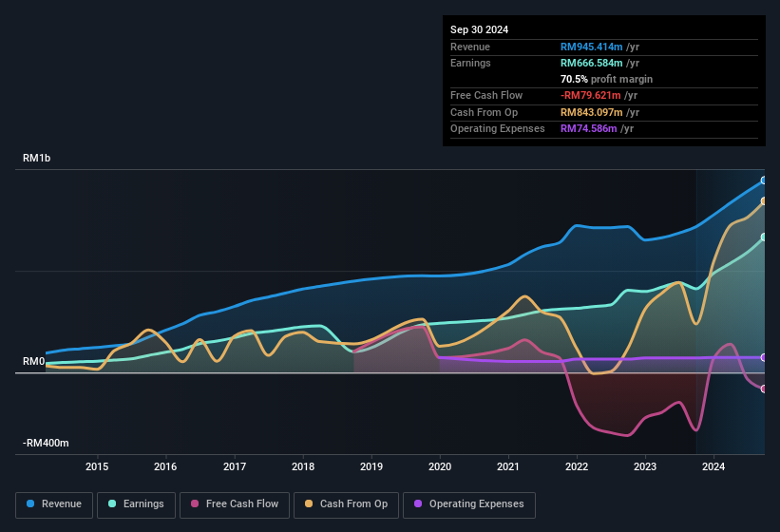Hide the Free Cash Flow series

tap(235, 504)
